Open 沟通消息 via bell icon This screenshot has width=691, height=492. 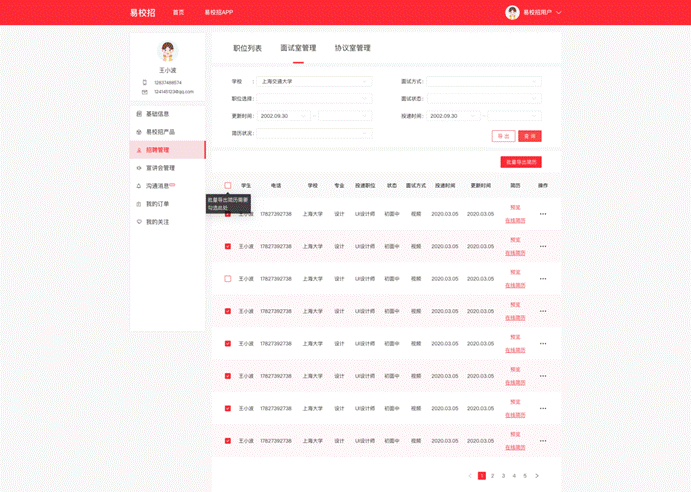coord(139,186)
